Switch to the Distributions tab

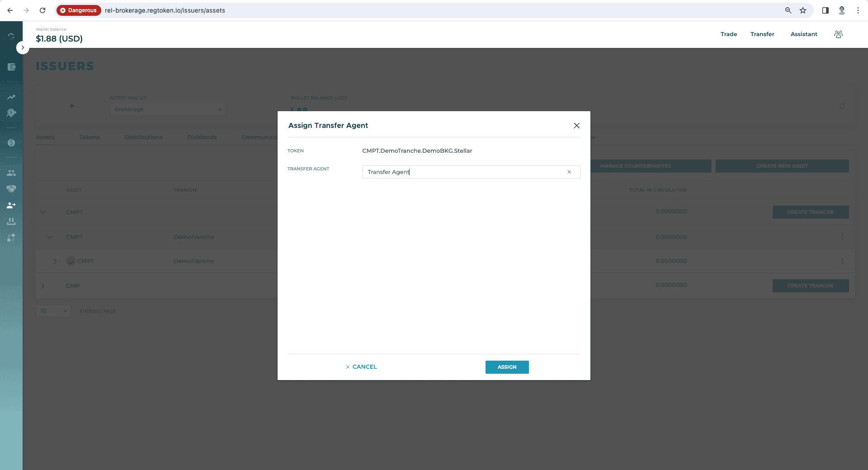[x=143, y=137]
